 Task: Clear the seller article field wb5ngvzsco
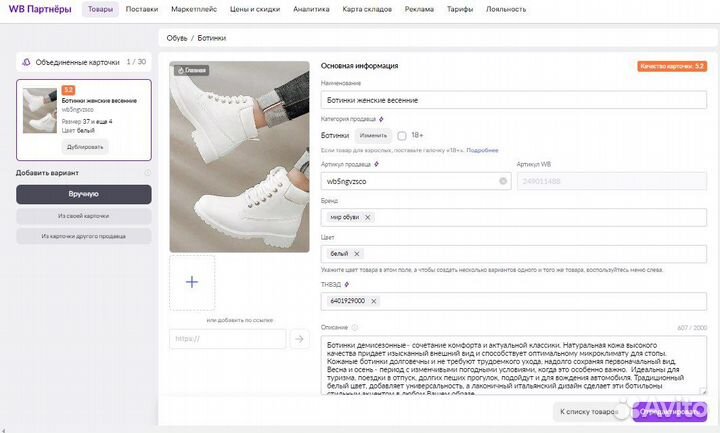tap(503, 181)
